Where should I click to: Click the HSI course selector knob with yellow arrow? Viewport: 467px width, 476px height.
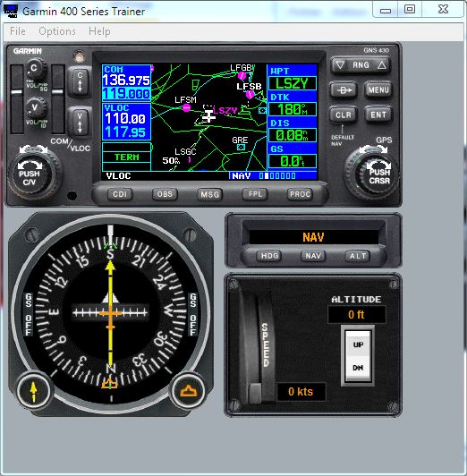click(33, 392)
